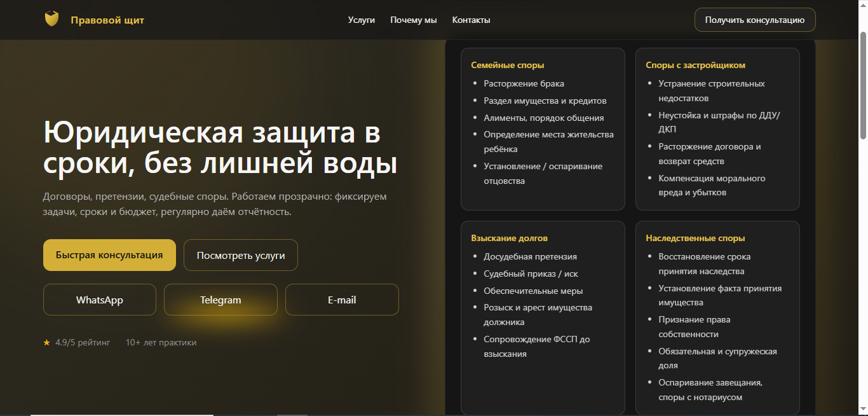The height and width of the screenshot is (416, 868).
Task: Select the Обеспечительные меры item
Action: click(533, 291)
